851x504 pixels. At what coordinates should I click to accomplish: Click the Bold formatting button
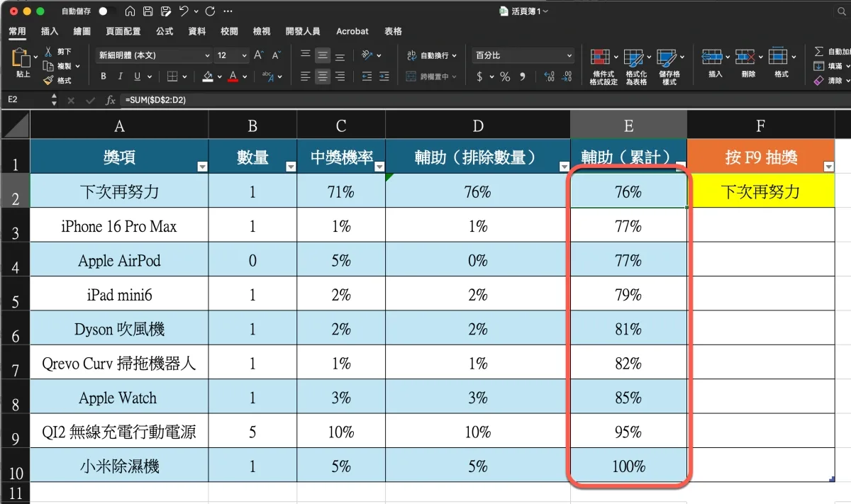pos(104,77)
